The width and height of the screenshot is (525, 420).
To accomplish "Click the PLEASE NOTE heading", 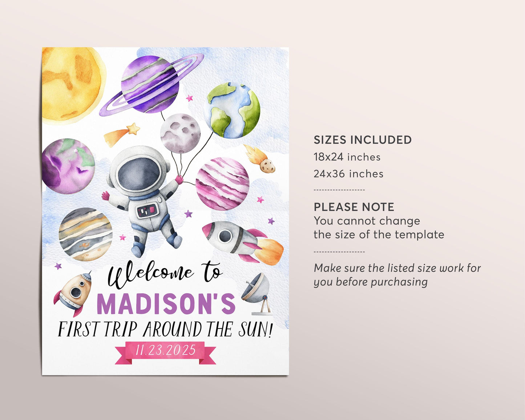I will coord(354,207).
